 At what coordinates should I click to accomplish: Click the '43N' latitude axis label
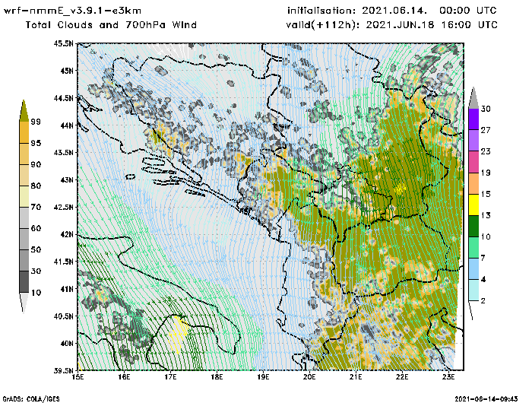click(x=67, y=179)
